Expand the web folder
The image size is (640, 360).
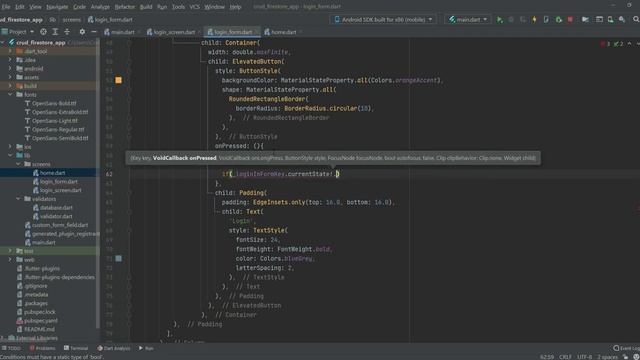click(x=11, y=260)
